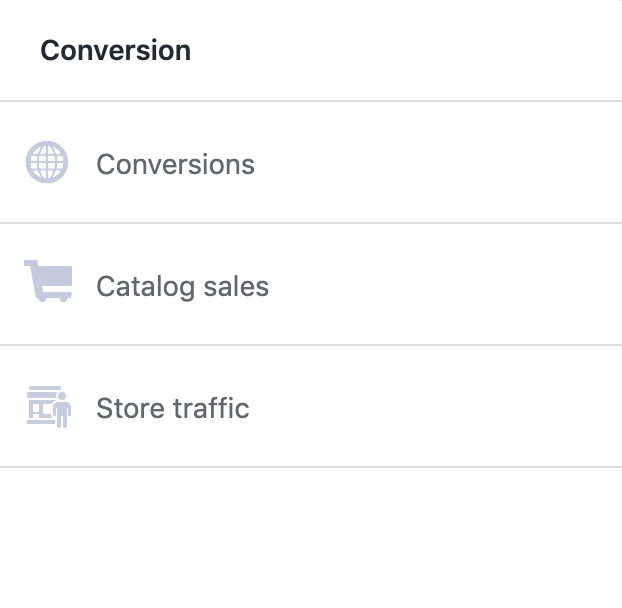This screenshot has height=608, width=622.
Task: Click the globe icon beside Conversions
Action: 47,162
